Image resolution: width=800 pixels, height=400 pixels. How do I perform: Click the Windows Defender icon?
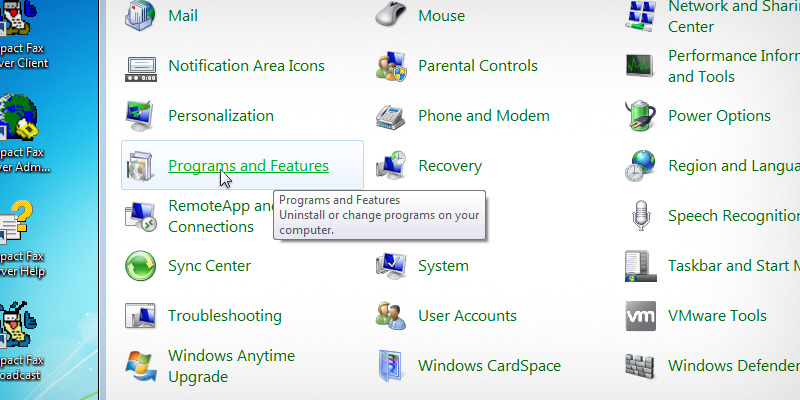click(x=640, y=366)
